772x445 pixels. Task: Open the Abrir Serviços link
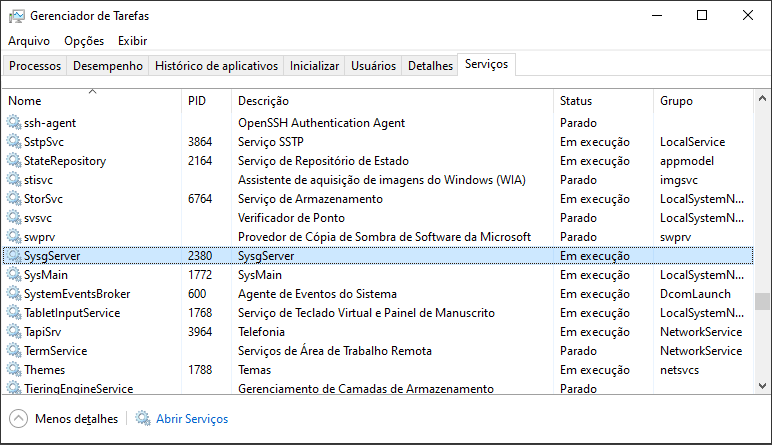(x=192, y=419)
